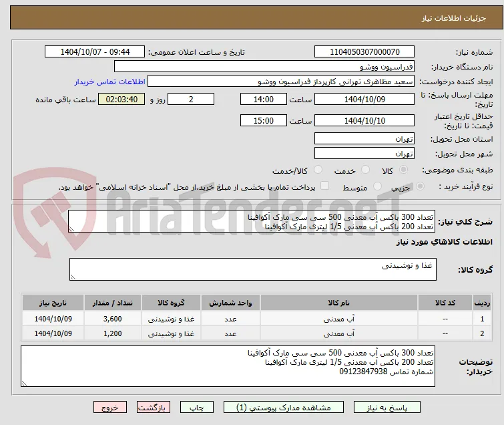Click the جزئیات اطلاعات نیاز header title

click(x=454, y=18)
